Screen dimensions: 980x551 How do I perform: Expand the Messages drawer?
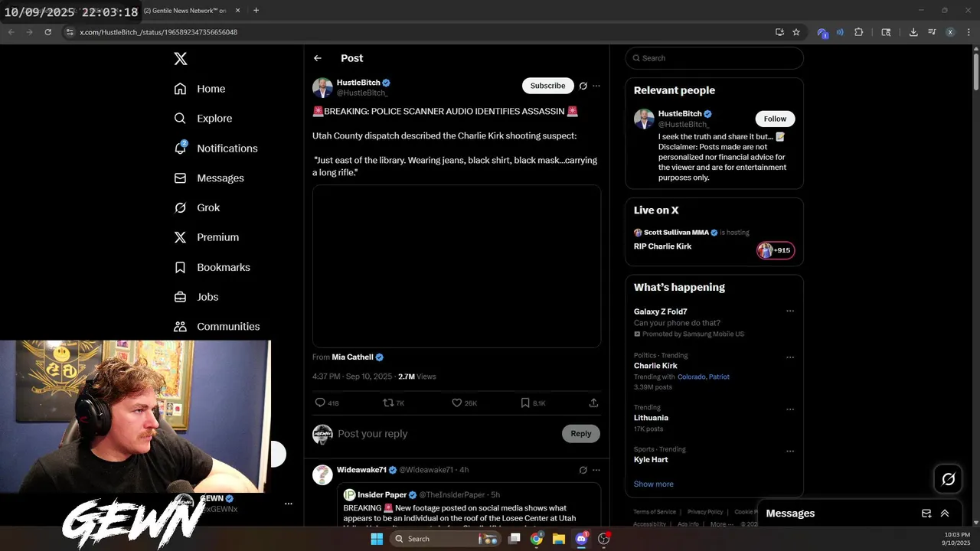pyautogui.click(x=945, y=514)
